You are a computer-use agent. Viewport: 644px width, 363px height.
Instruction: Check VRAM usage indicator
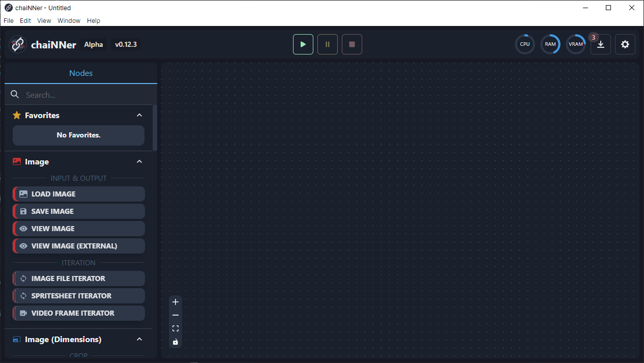(575, 44)
